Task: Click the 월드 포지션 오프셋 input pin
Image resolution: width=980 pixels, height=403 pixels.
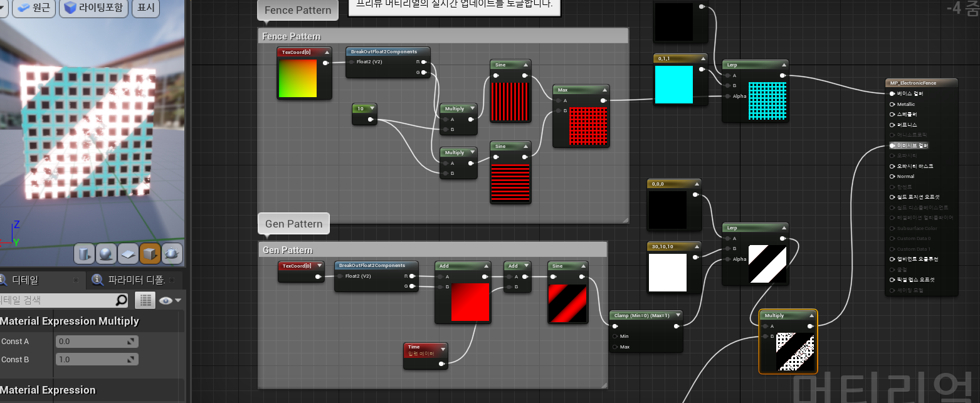Action: [892, 197]
